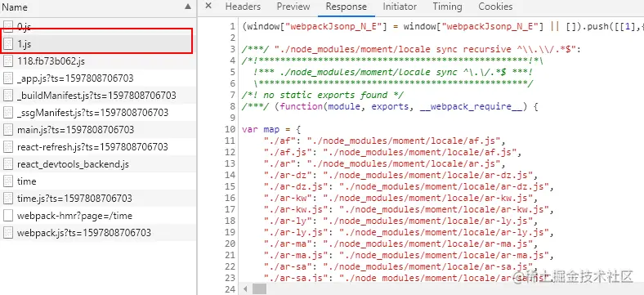Image resolution: width=644 pixels, height=295 pixels.
Task: Click the file icon beside _ssgManifest.js
Action: [8, 113]
